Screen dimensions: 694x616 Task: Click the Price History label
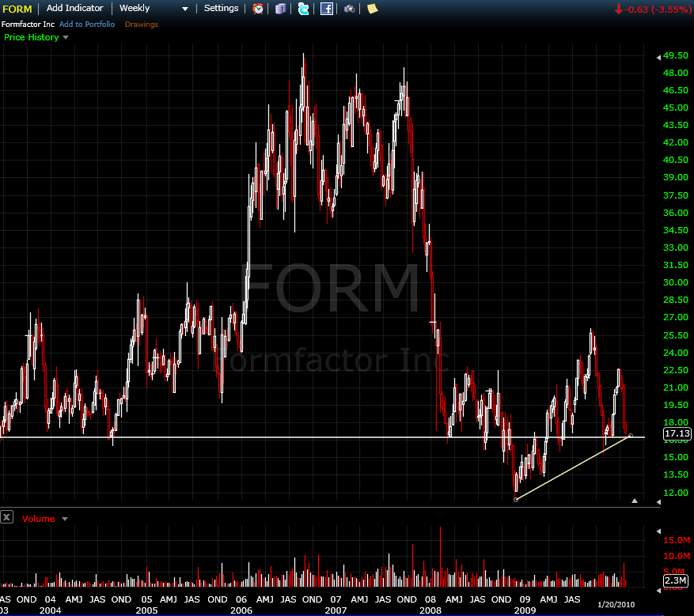point(32,37)
